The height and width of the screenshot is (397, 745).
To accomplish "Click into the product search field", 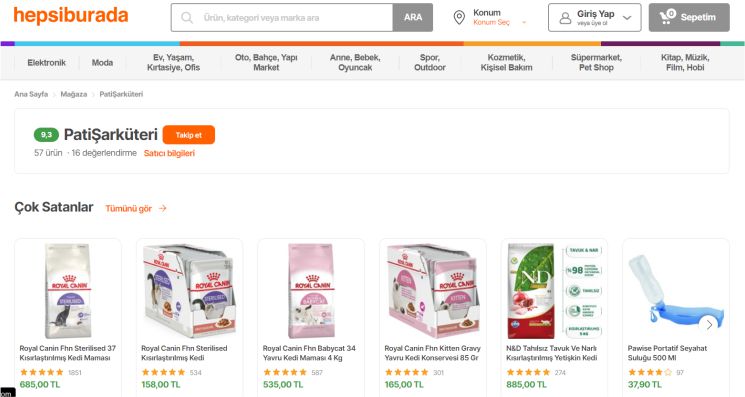I will point(282,18).
